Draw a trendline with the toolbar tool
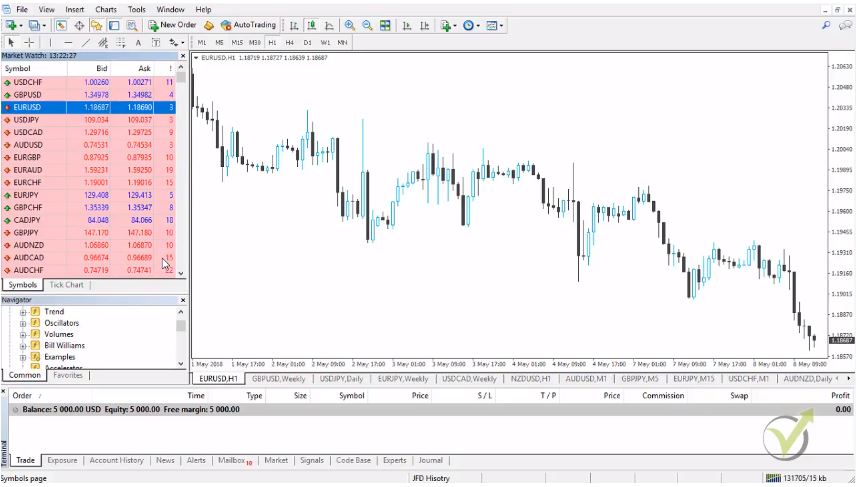The height and width of the screenshot is (487, 856). 87,43
